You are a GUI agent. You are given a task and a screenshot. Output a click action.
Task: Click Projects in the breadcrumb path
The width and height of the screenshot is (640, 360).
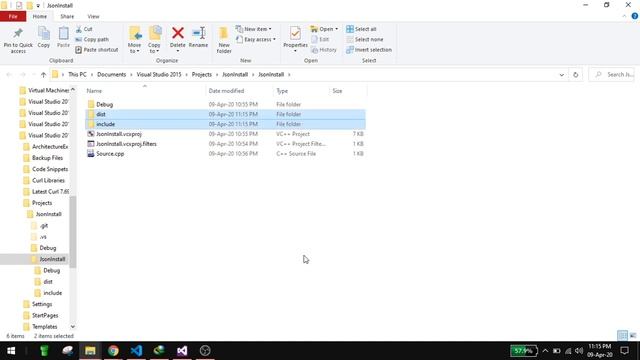pyautogui.click(x=202, y=75)
